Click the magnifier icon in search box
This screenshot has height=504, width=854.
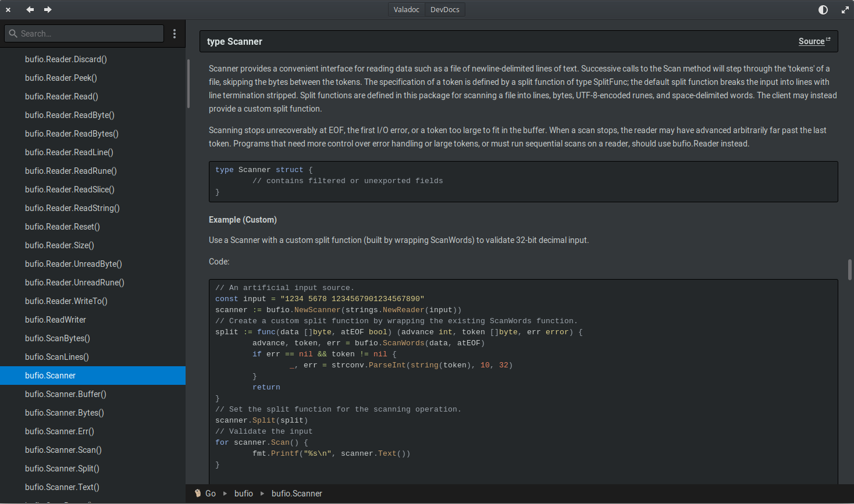pos(13,34)
